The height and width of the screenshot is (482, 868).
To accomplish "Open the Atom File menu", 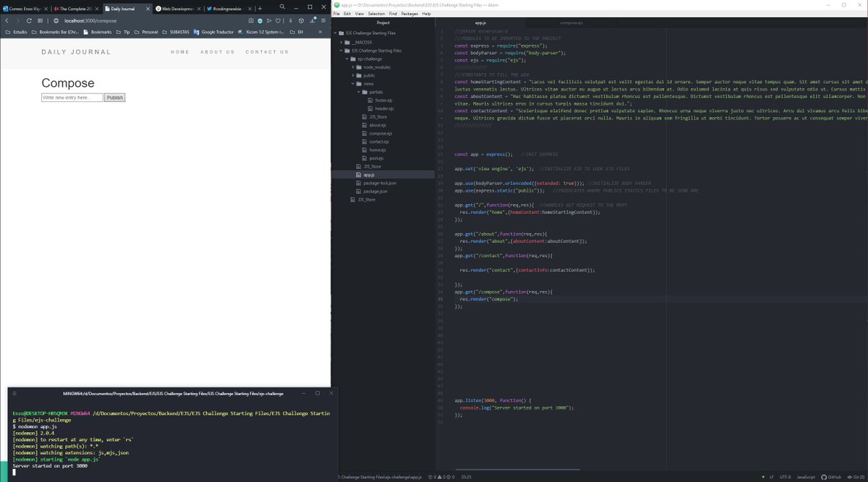I will pyautogui.click(x=336, y=14).
